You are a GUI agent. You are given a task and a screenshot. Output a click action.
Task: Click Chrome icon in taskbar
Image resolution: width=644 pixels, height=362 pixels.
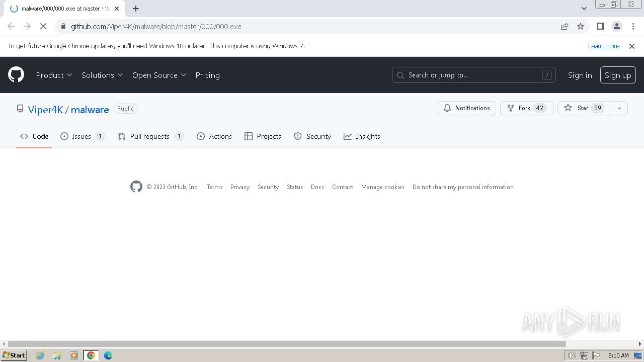pos(91,355)
